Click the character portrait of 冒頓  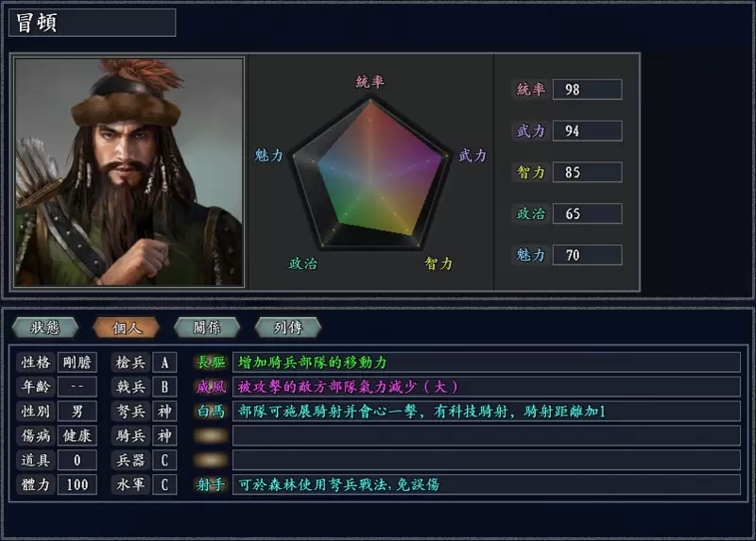click(129, 172)
